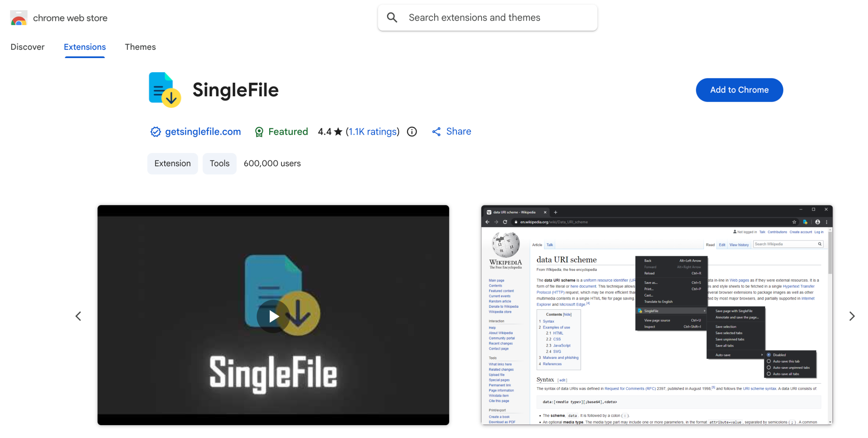
Task: Focus the 'Search extensions and themes' field
Action: point(487,18)
